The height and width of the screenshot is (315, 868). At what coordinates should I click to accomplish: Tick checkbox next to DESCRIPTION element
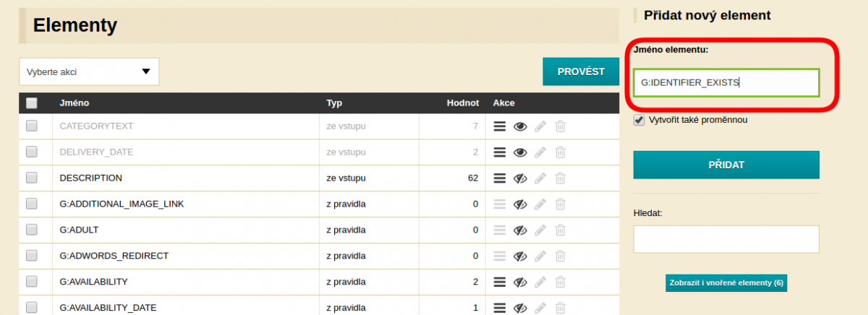click(x=32, y=178)
